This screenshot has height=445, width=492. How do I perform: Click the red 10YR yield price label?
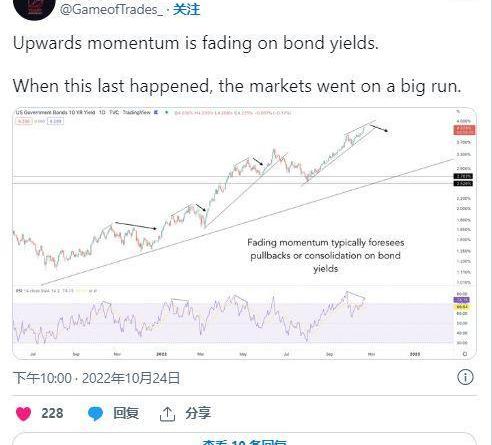click(x=464, y=130)
